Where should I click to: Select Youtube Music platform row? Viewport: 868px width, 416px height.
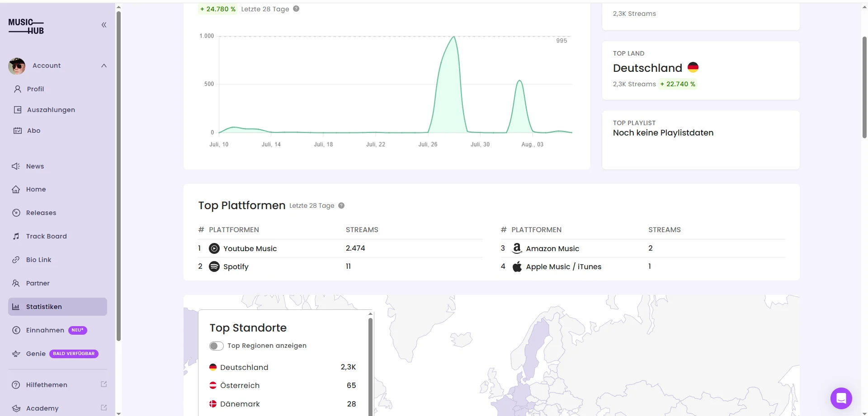tap(340, 248)
